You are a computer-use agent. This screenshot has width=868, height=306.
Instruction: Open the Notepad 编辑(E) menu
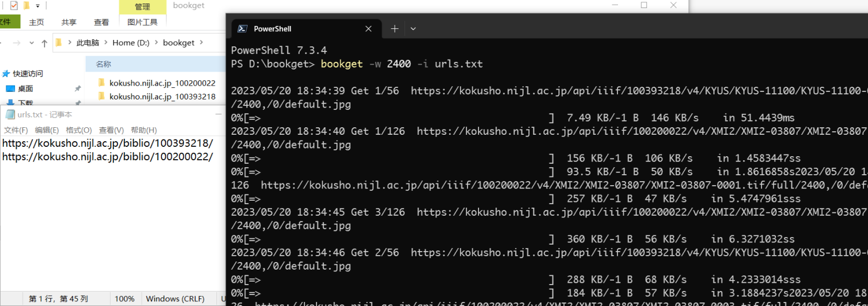coord(47,130)
